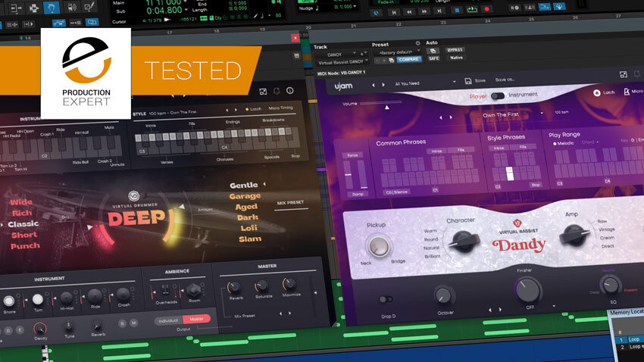Click the return to zero transport button

393,12
